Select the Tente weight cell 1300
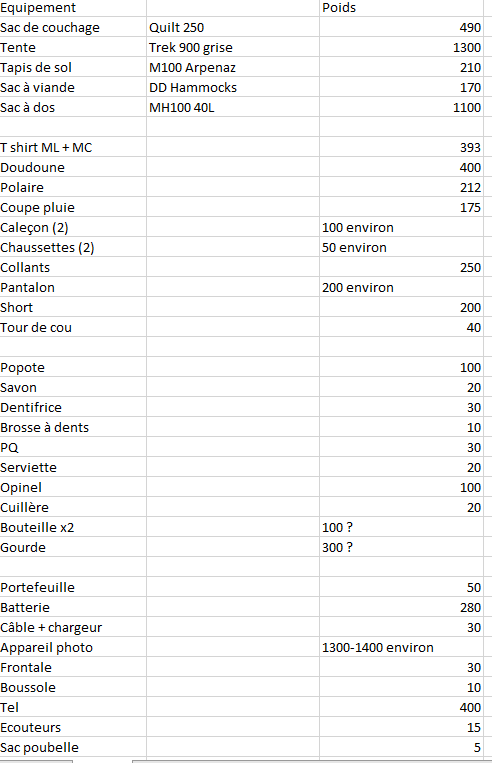This screenshot has width=492, height=763. tap(401, 47)
